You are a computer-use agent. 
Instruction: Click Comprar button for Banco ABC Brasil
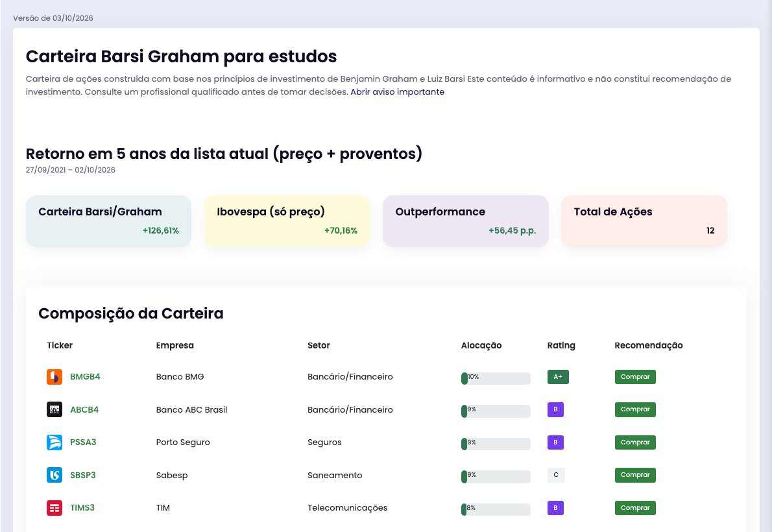(x=635, y=409)
